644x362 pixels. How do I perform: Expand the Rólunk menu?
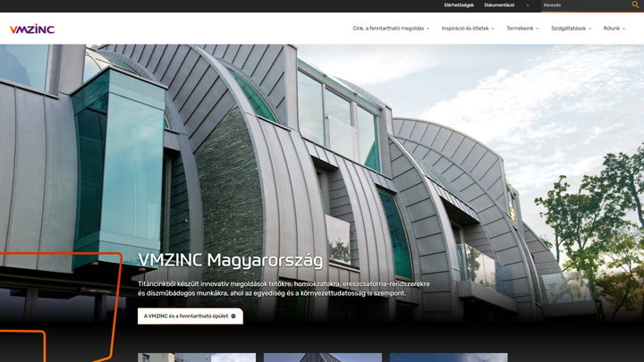(614, 29)
